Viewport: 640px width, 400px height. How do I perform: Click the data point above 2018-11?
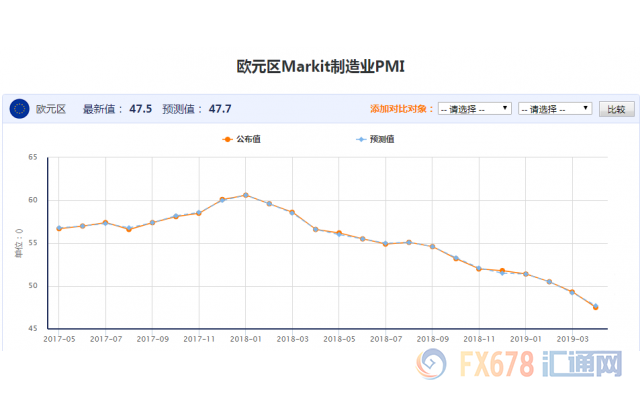coord(479,268)
